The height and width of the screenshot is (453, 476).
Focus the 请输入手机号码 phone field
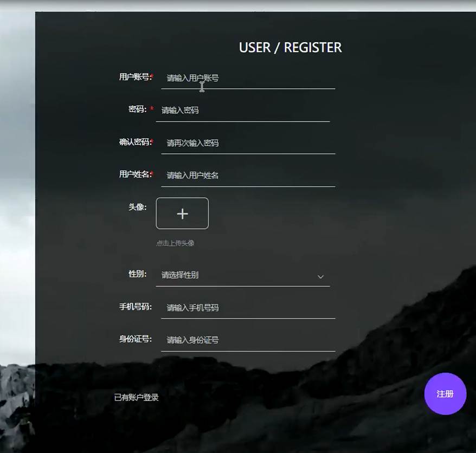coord(248,308)
